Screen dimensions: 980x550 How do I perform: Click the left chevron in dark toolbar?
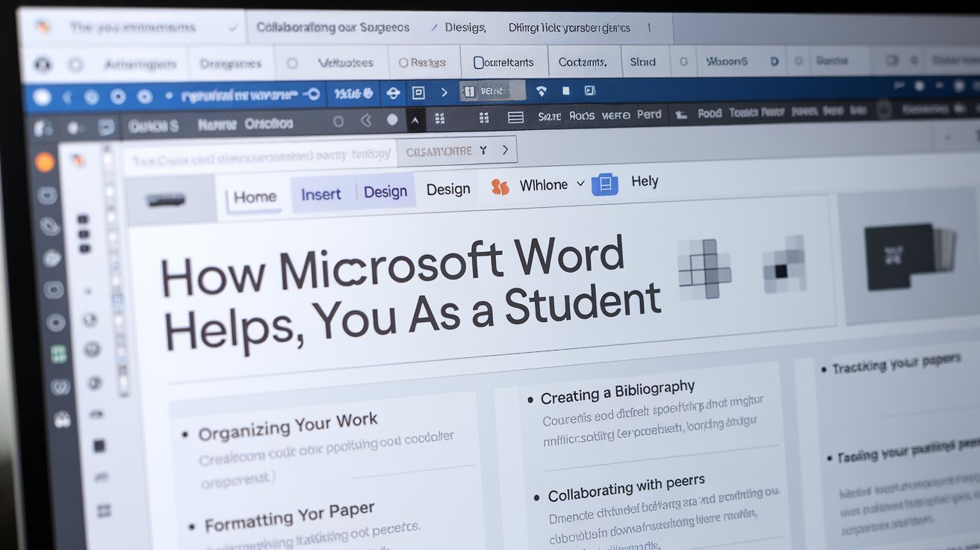tap(365, 120)
